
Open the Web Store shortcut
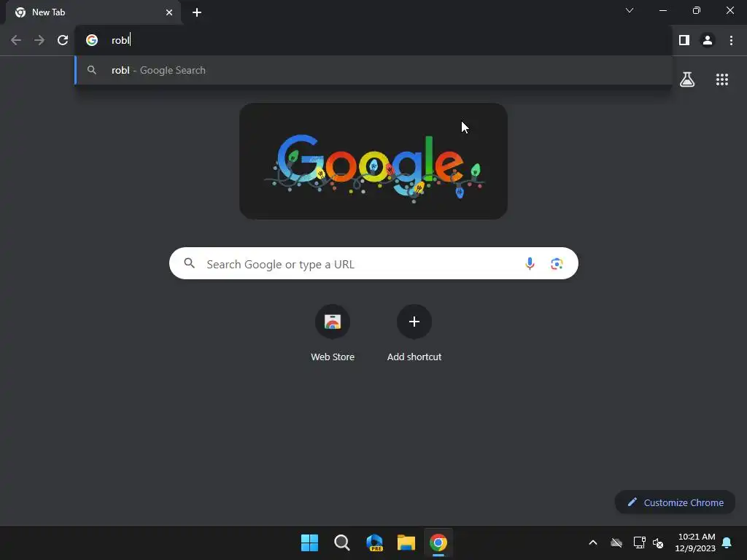[x=333, y=334]
